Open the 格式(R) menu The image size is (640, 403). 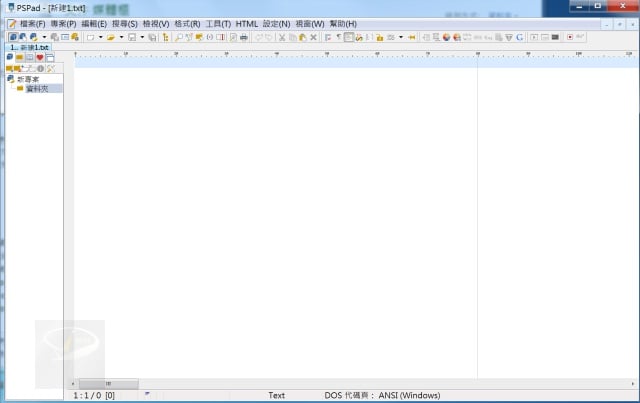pyautogui.click(x=187, y=23)
